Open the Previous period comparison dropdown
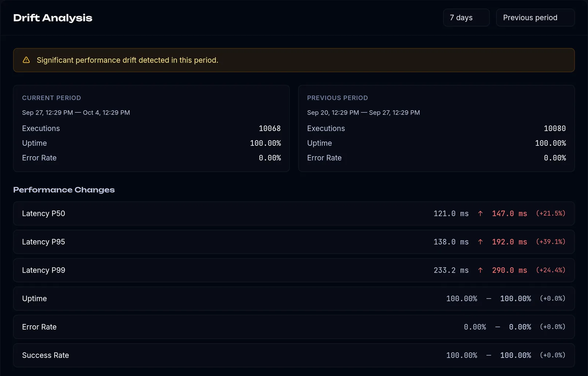 [x=535, y=18]
